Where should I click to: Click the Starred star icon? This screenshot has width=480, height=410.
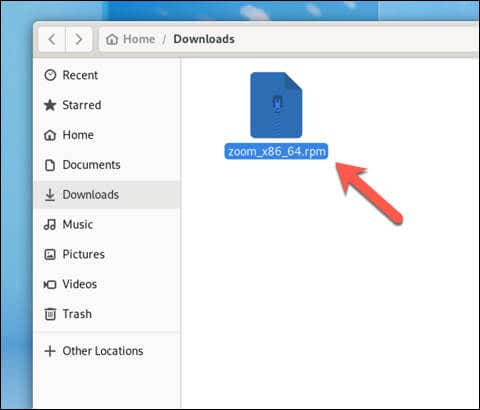50,105
